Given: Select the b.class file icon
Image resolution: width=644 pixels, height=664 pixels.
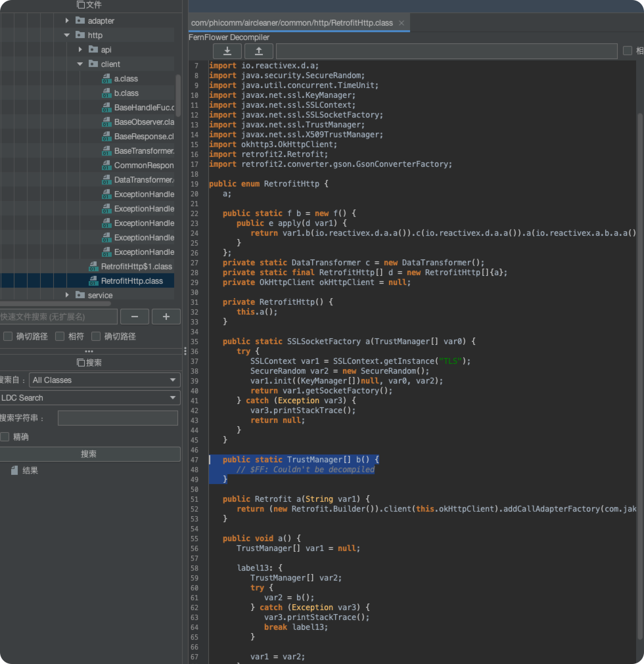Looking at the screenshot, I should tap(106, 93).
